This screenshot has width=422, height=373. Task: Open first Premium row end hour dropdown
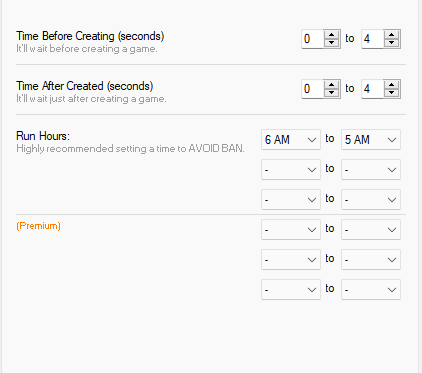coord(371,229)
